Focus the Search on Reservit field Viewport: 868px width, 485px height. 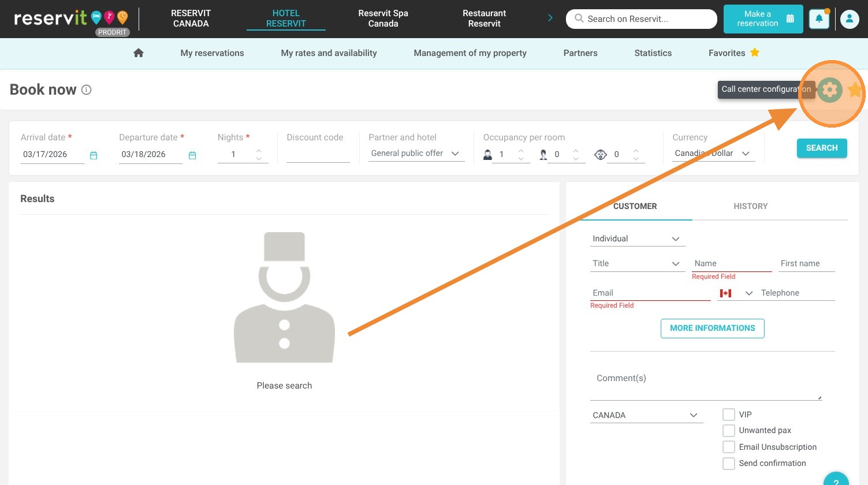(642, 19)
